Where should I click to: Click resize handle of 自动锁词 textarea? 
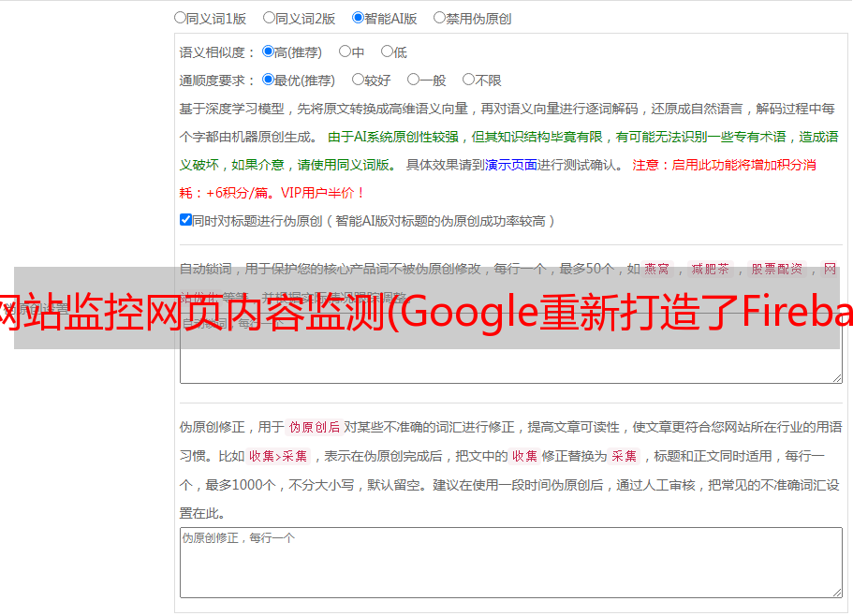point(836,376)
